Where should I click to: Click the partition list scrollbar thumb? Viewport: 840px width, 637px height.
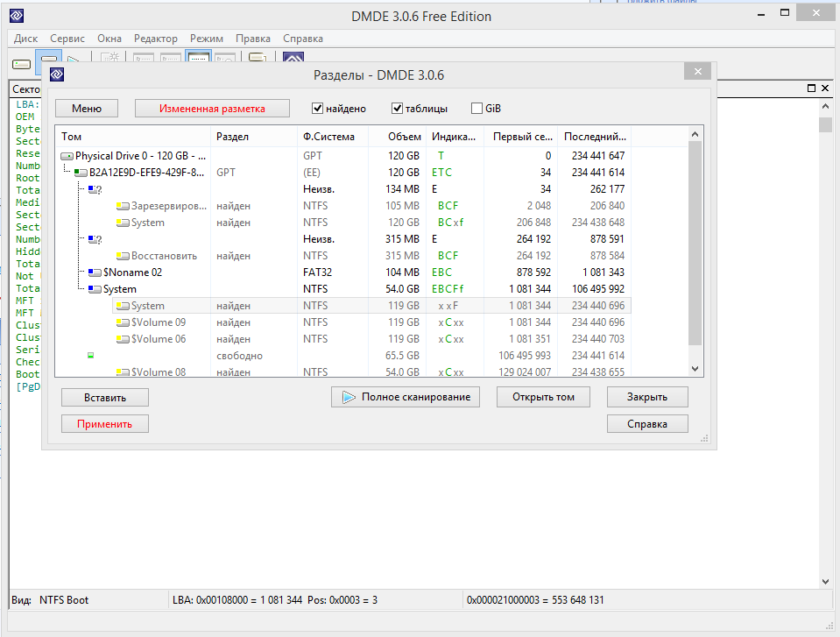(695, 244)
